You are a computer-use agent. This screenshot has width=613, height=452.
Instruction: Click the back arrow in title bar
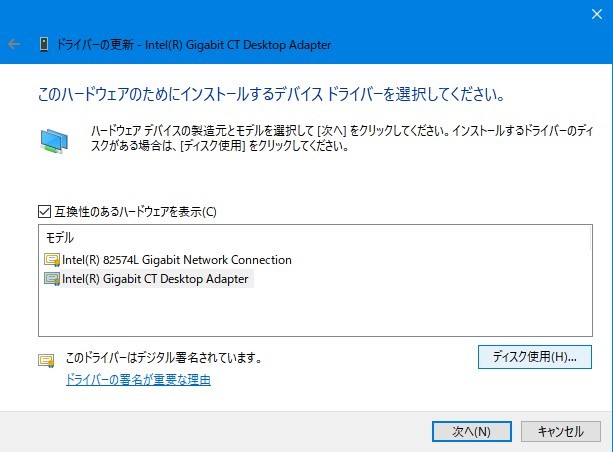click(14, 44)
